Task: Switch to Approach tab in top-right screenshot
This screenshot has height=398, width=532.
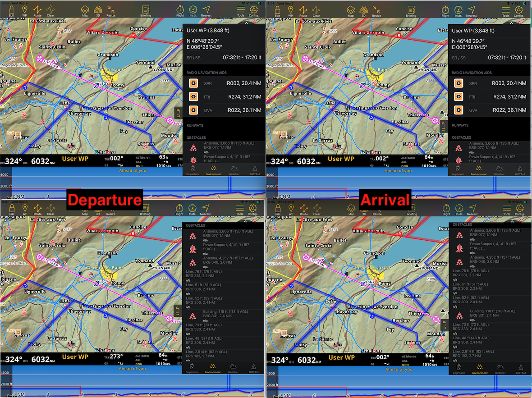Action: tap(458, 169)
